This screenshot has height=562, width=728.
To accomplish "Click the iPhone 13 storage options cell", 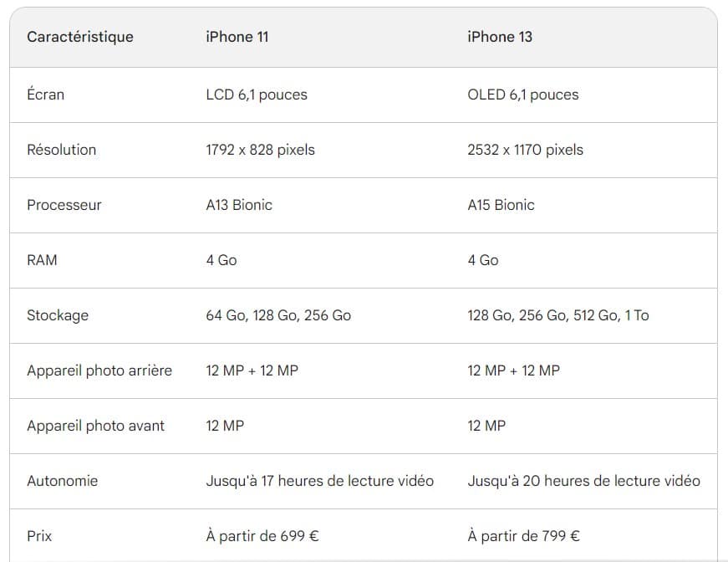I will pos(558,315).
